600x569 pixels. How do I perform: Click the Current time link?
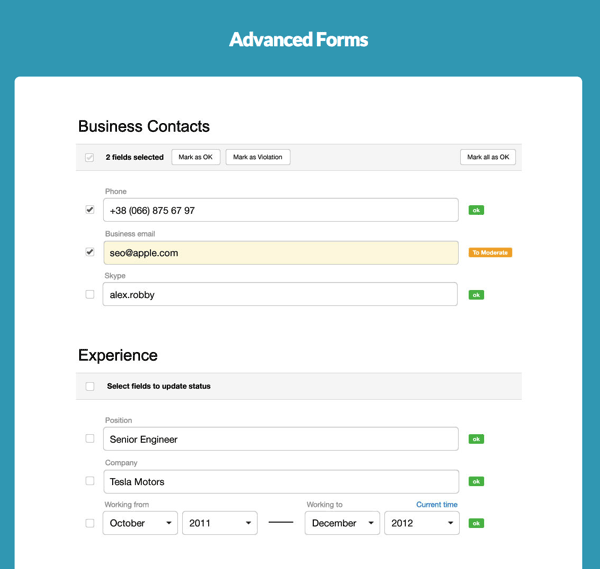tap(437, 505)
